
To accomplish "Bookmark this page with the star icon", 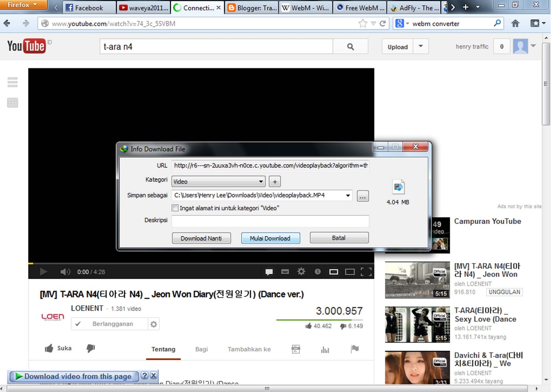I will coord(363,23).
